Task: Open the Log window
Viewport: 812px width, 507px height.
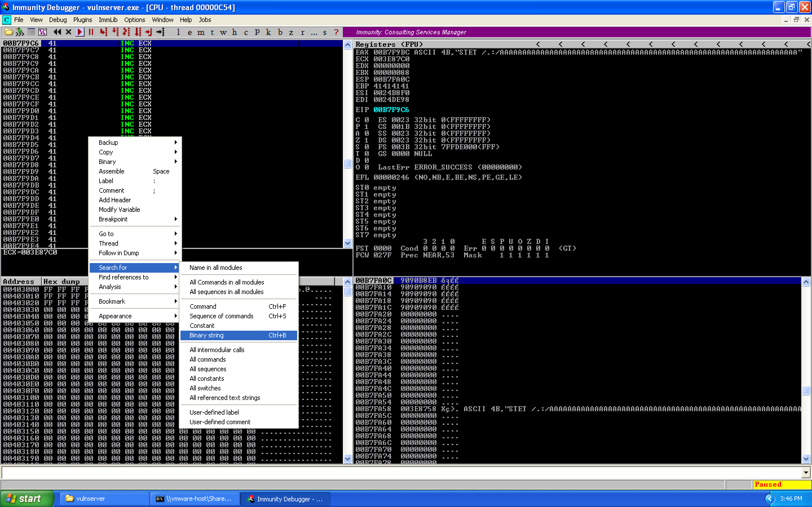Action: click(x=178, y=32)
